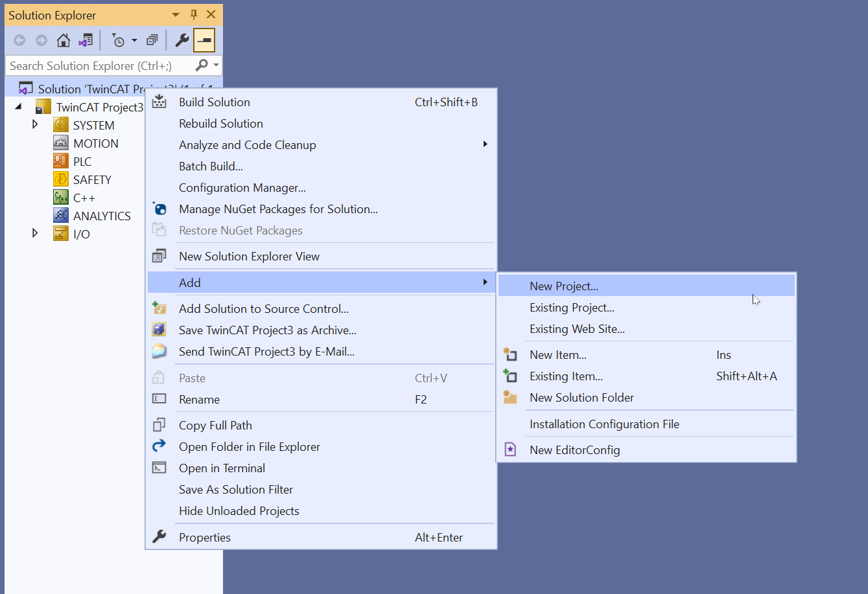
Task: Click the PLC node icon
Action: tap(61, 161)
